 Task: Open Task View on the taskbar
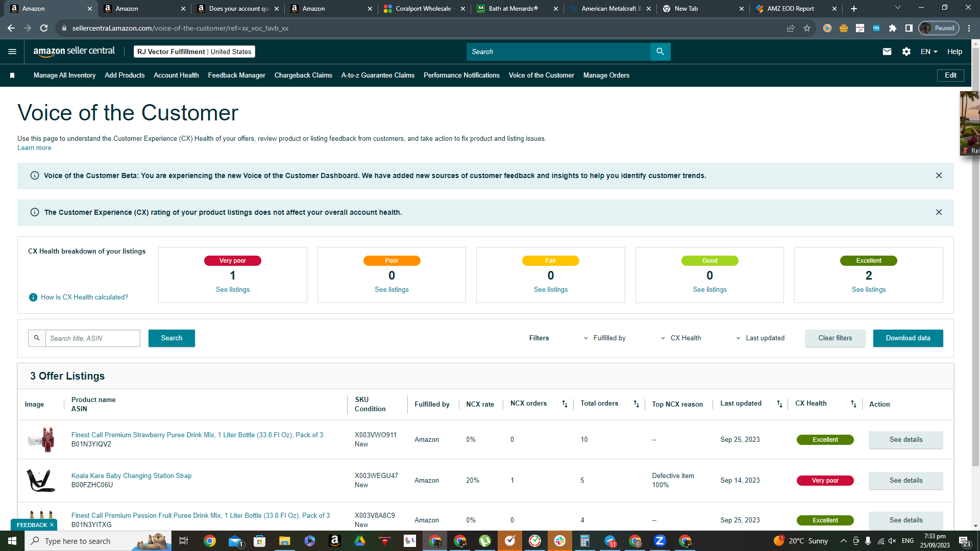coord(184,541)
